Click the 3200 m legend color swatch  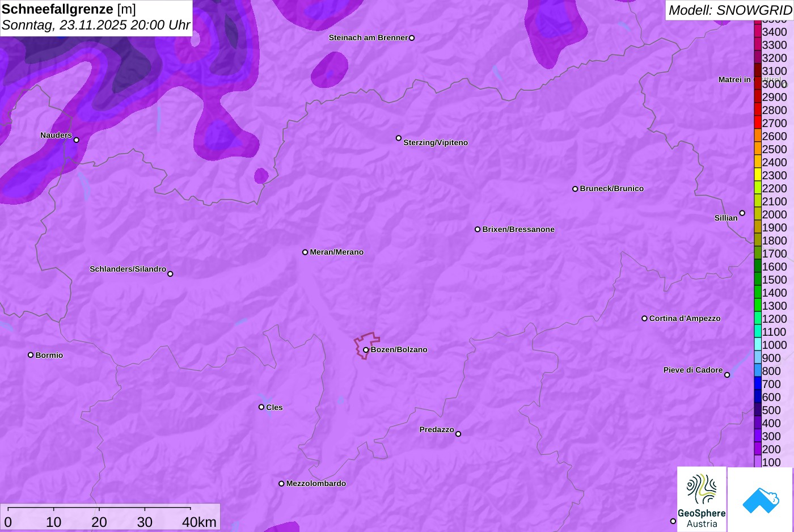coord(758,58)
